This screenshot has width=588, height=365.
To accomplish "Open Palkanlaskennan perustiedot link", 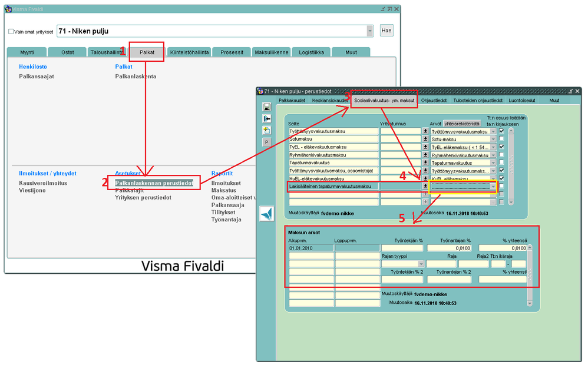I will pyautogui.click(x=154, y=183).
